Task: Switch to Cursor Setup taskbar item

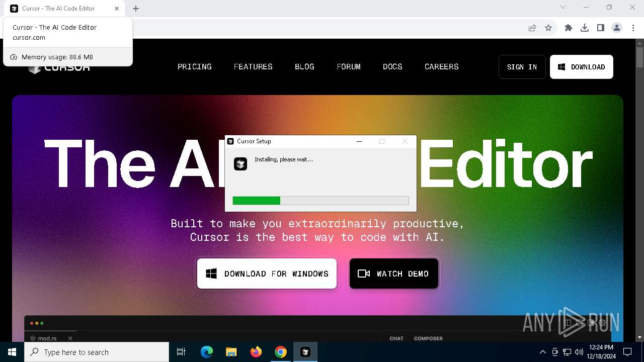Action: [x=305, y=352]
